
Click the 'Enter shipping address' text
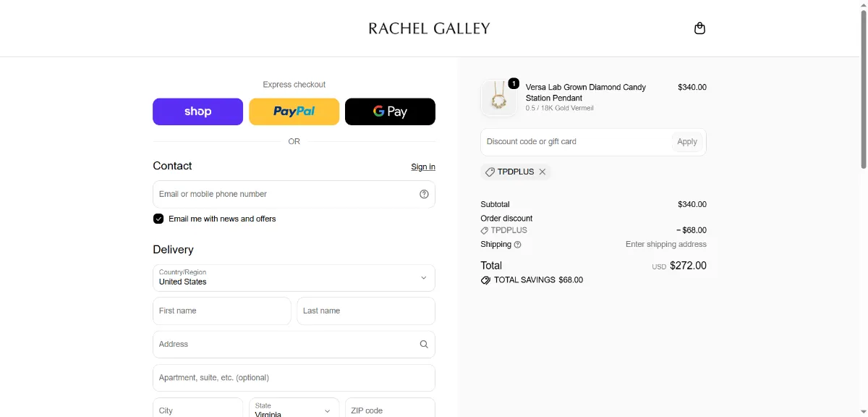pos(666,245)
